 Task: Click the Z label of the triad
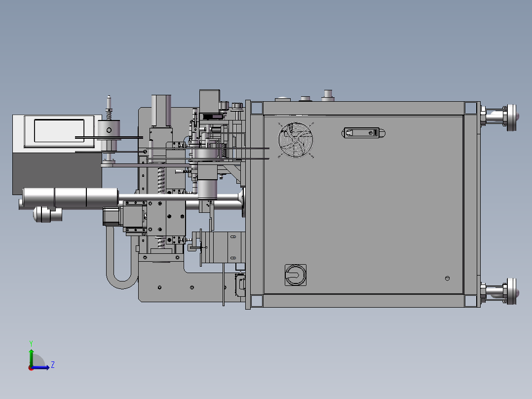click(x=53, y=365)
